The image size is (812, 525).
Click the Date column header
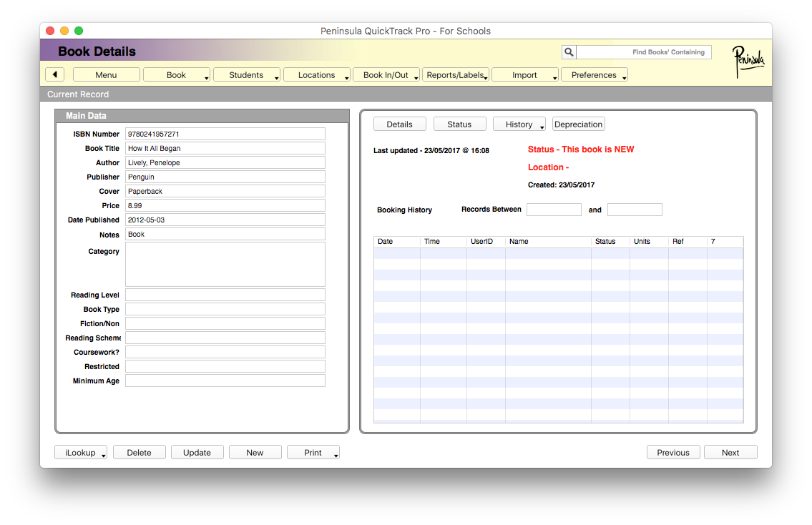point(397,242)
